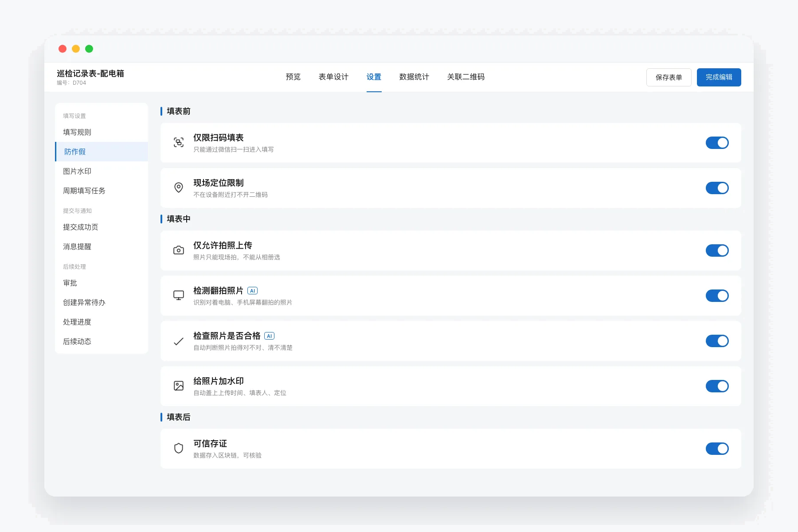
Task: Click the description 数据存入区块链，可核验
Action: 227,456
